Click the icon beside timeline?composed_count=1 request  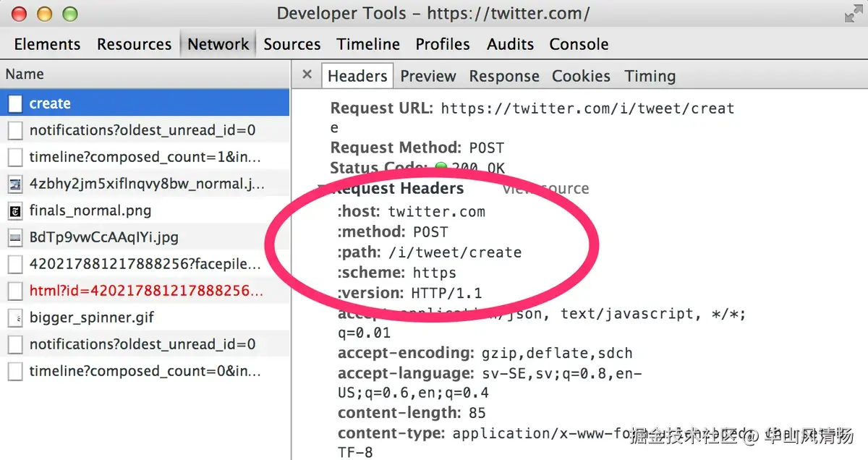tap(16, 157)
